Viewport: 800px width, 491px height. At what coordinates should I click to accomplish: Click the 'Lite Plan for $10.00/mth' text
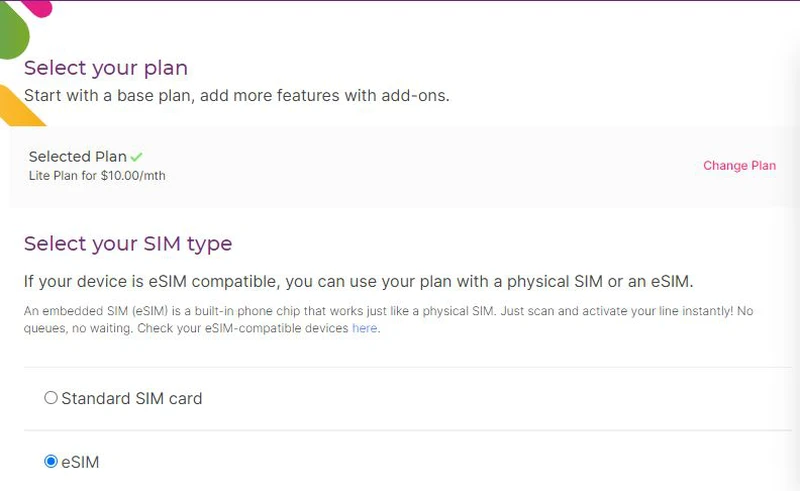pyautogui.click(x=97, y=176)
